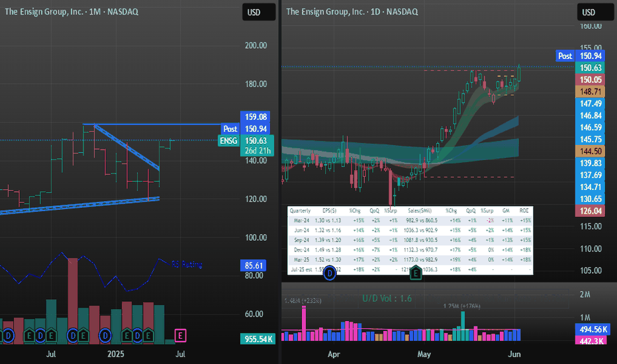Click the dividend D marker on daily chart

click(330, 273)
